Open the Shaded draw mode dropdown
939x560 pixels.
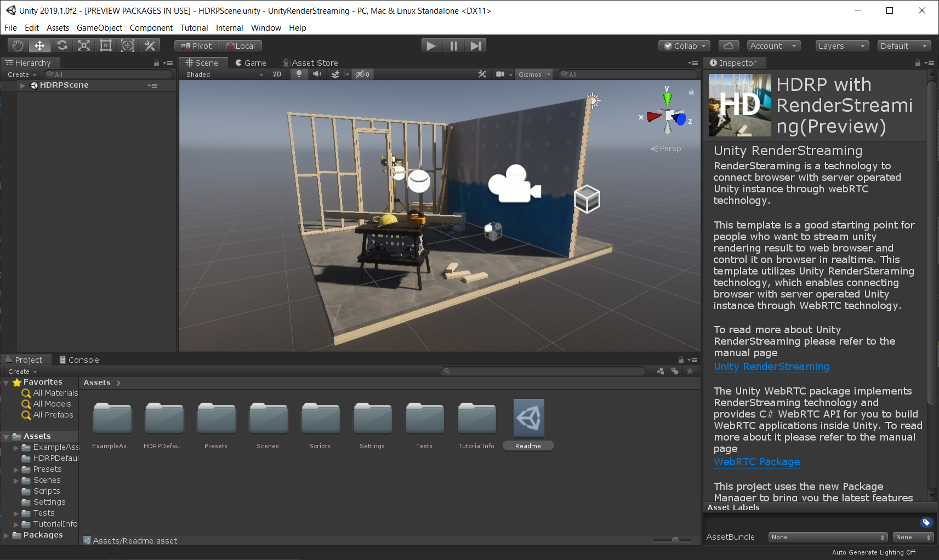coord(224,75)
